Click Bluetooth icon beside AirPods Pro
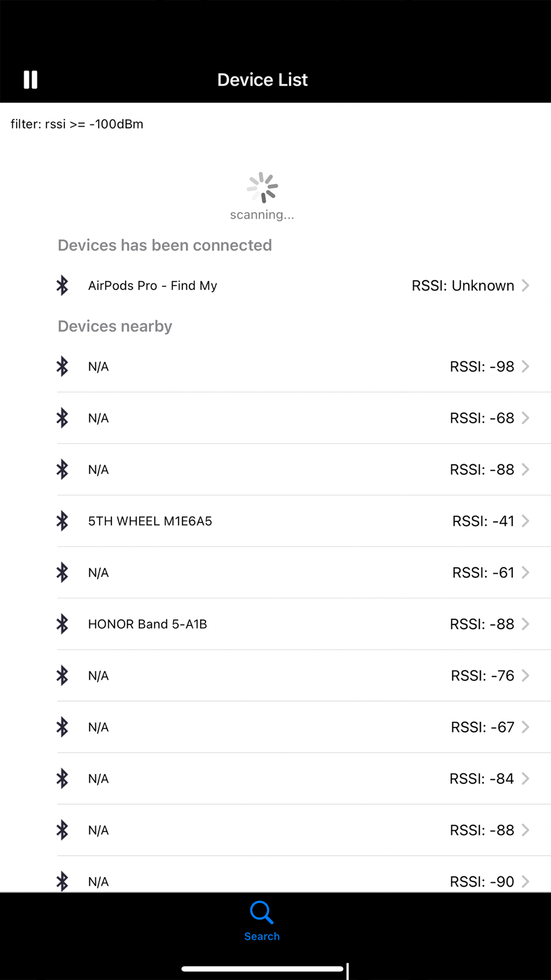Viewport: 551px width, 980px height. tap(62, 286)
